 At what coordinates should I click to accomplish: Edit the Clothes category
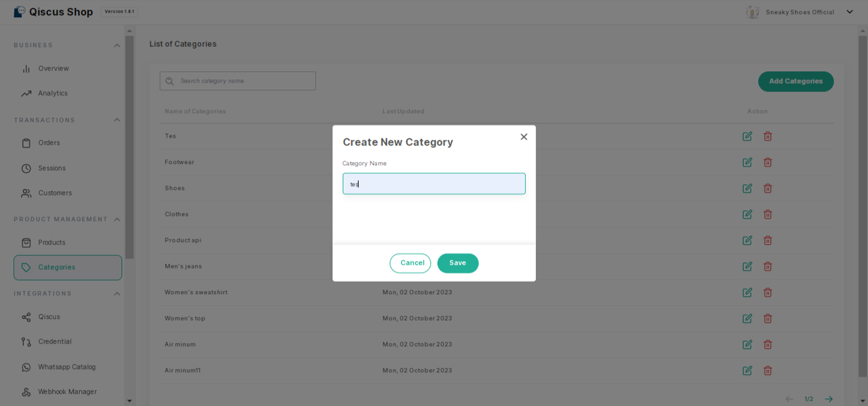pos(747,214)
